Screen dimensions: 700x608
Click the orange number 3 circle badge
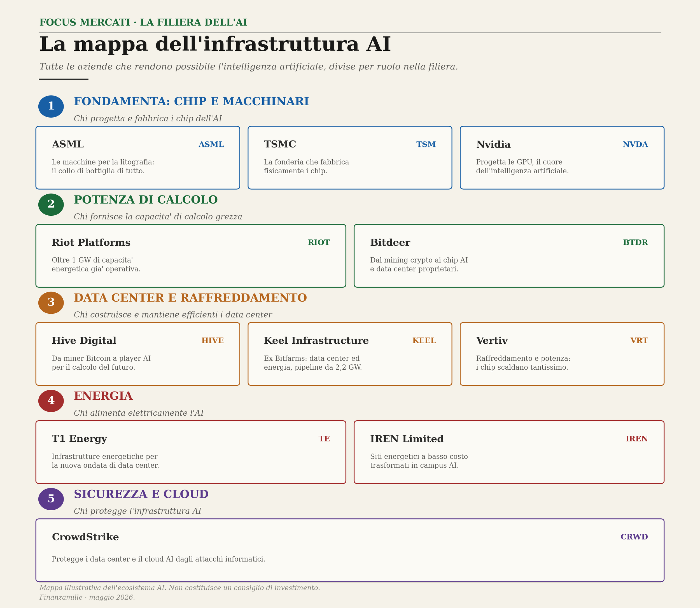click(x=51, y=303)
